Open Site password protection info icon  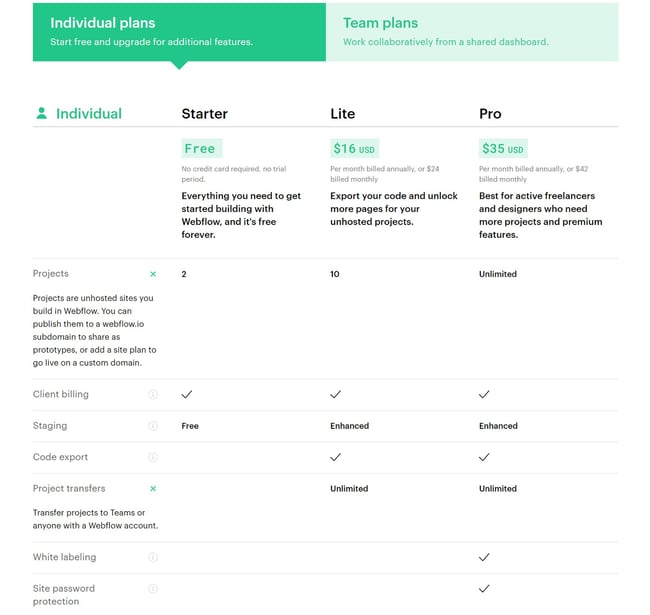click(153, 588)
